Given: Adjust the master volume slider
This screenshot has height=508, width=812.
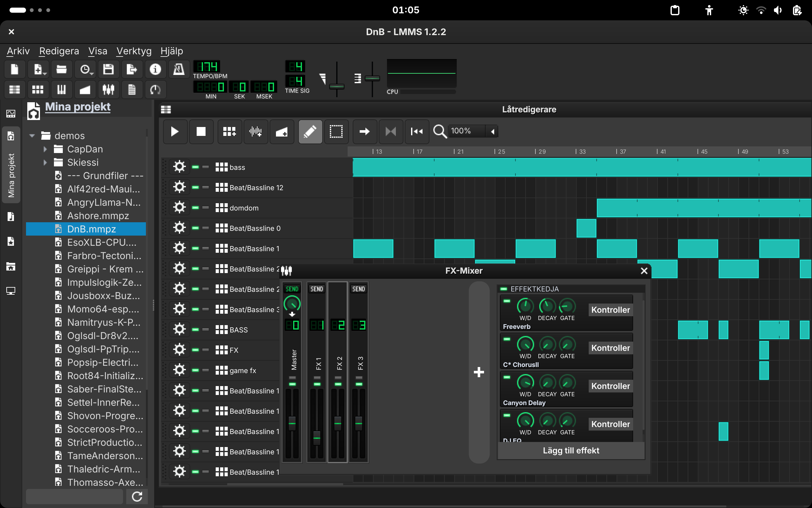Looking at the screenshot, I should click(x=337, y=86).
